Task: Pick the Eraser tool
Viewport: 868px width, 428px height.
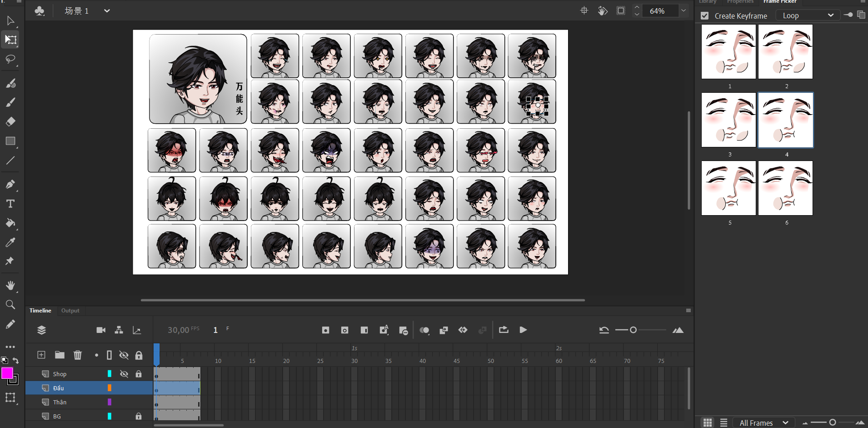Action: [10, 121]
